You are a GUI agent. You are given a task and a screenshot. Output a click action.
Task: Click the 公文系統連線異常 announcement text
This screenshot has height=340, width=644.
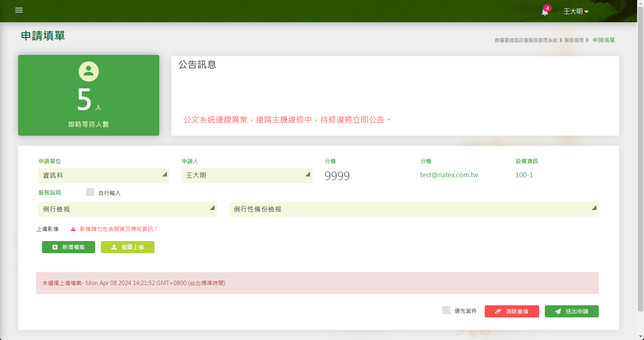[287, 120]
